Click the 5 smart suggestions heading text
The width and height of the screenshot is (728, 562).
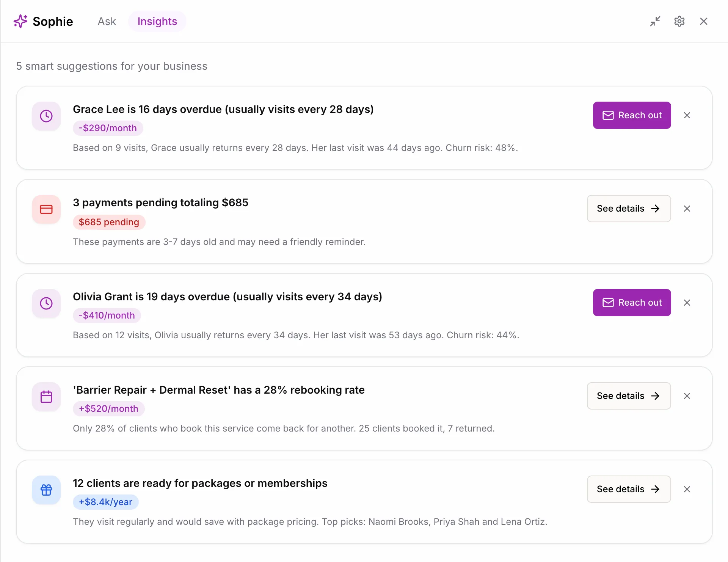pos(112,66)
